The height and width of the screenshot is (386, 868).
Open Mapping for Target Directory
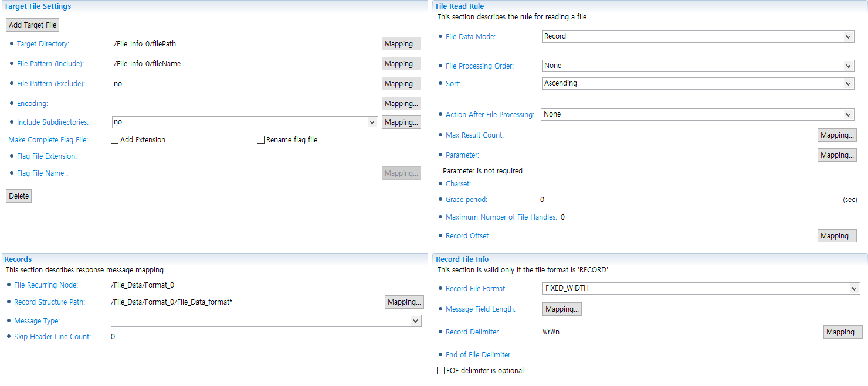click(401, 44)
